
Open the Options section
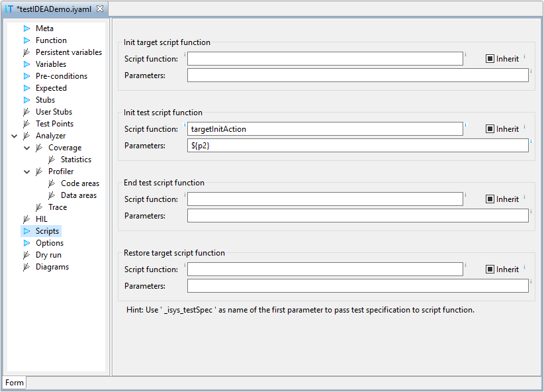coord(50,243)
